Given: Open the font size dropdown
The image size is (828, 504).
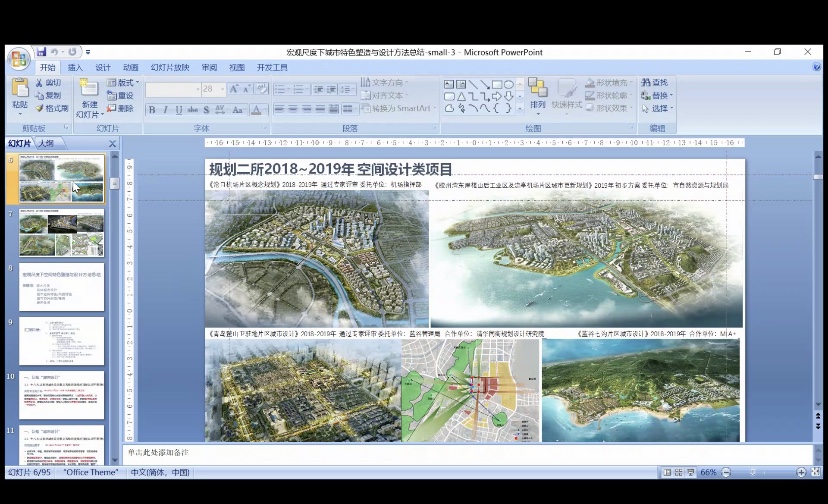Looking at the screenshot, I should [222, 89].
